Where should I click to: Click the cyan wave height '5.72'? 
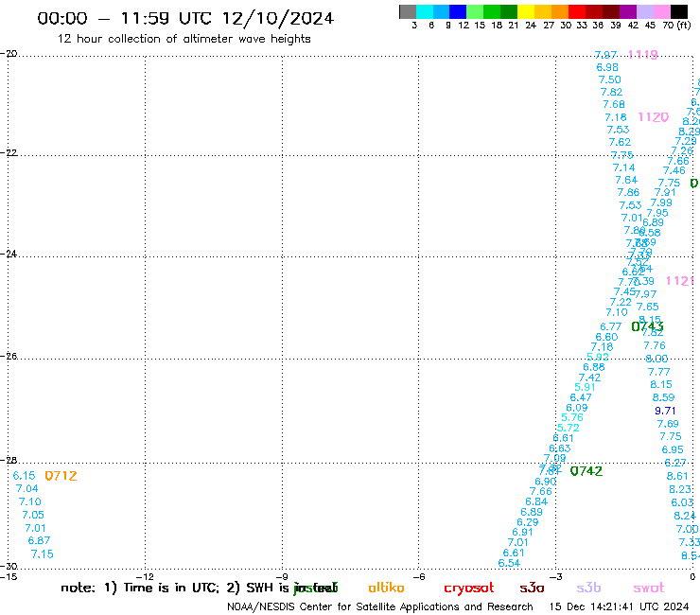(569, 428)
